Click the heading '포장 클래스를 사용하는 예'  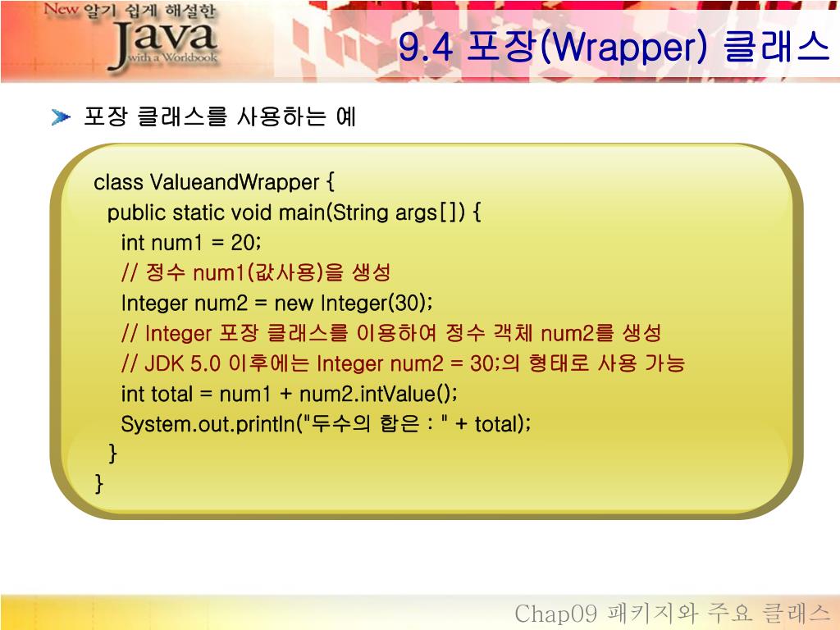(220, 116)
